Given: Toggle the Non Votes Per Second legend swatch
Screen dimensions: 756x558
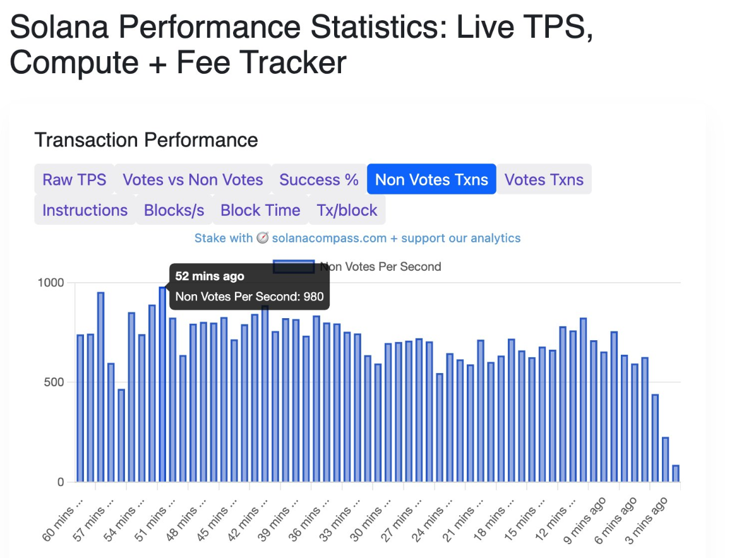Looking at the screenshot, I should [x=294, y=266].
